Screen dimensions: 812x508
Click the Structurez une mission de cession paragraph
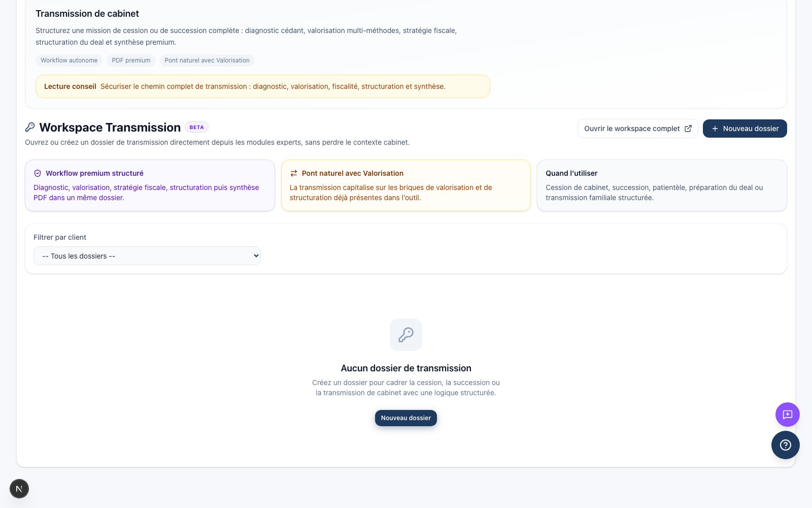click(x=246, y=37)
